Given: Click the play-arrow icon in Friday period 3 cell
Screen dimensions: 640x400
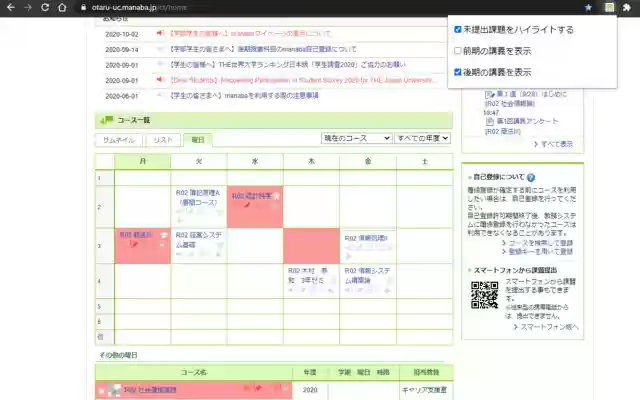Looking at the screenshot, I should point(349,256).
